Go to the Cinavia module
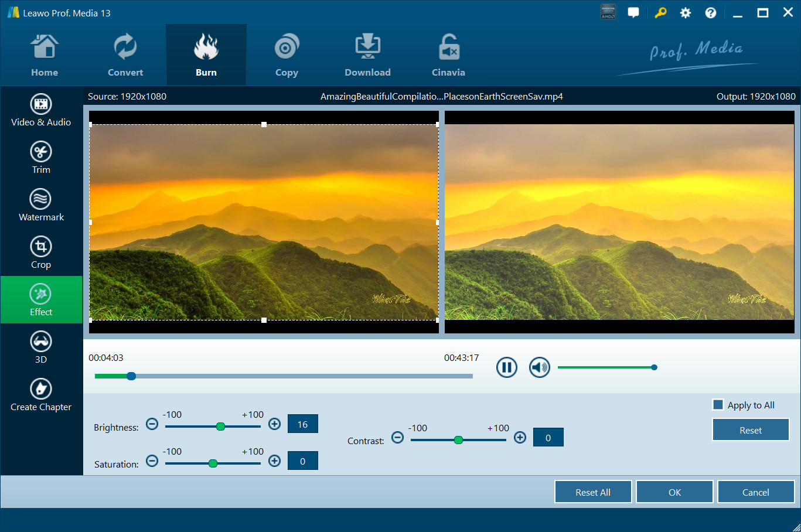This screenshot has width=801, height=532. 448,56
